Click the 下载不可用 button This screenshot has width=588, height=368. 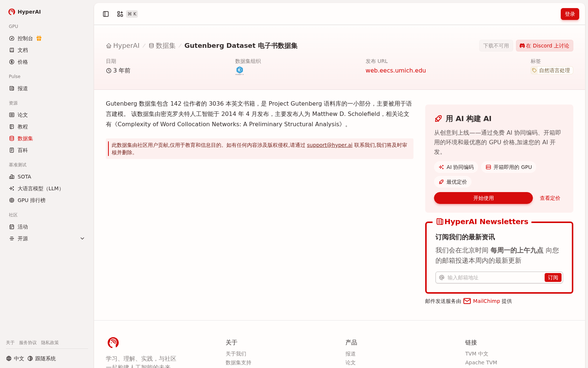496,46
